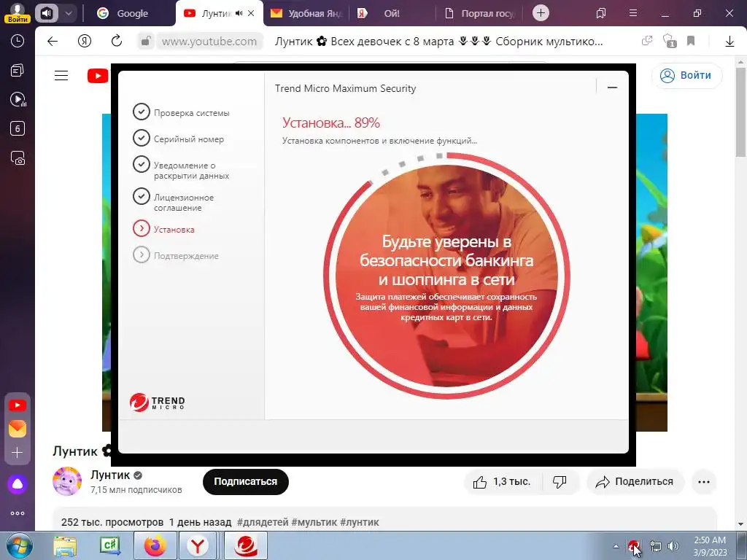Switch to the Лунтик YouTube tab
The width and height of the screenshot is (747, 560).
(x=209, y=13)
